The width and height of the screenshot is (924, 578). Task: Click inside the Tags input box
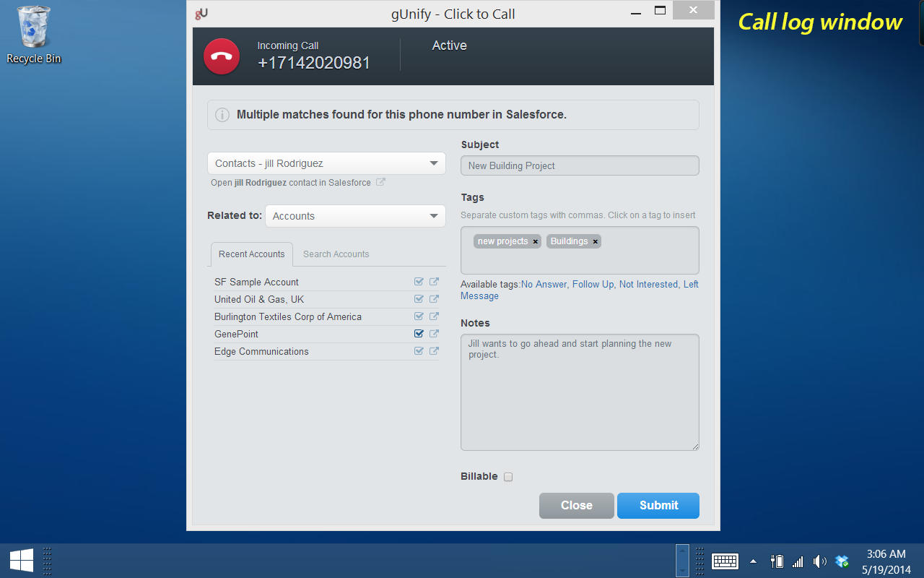click(580, 250)
